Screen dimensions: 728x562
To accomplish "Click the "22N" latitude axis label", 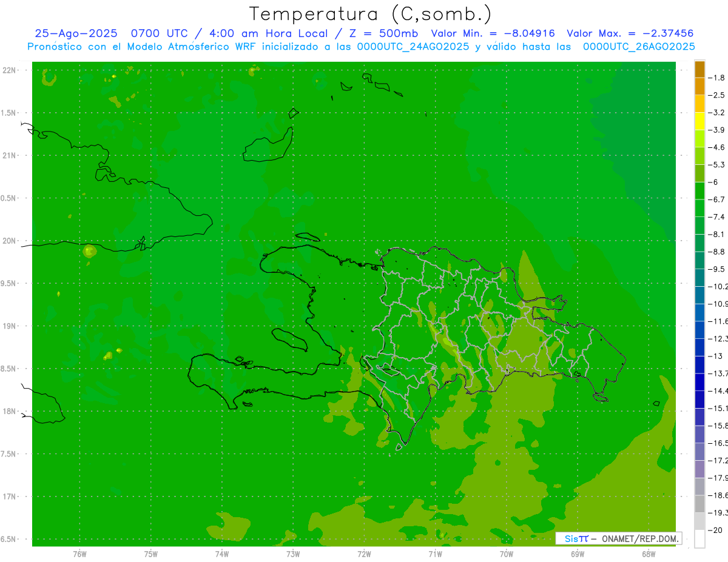I will click(x=8, y=70).
